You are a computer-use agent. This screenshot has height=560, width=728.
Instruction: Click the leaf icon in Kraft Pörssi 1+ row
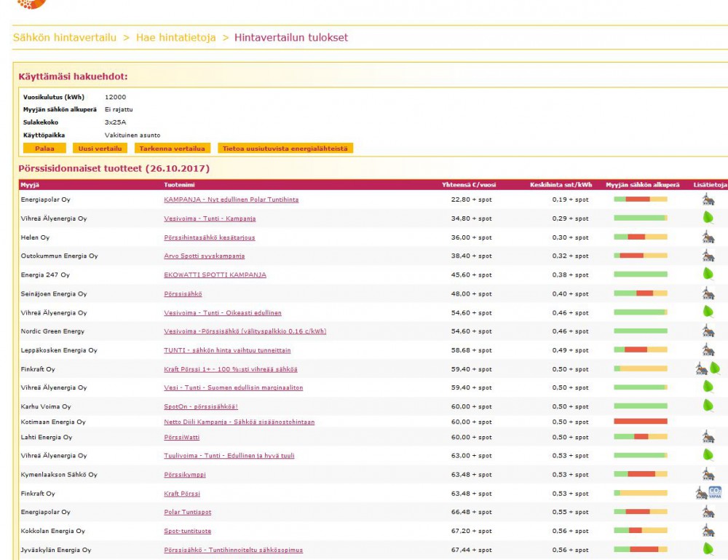tap(715, 368)
